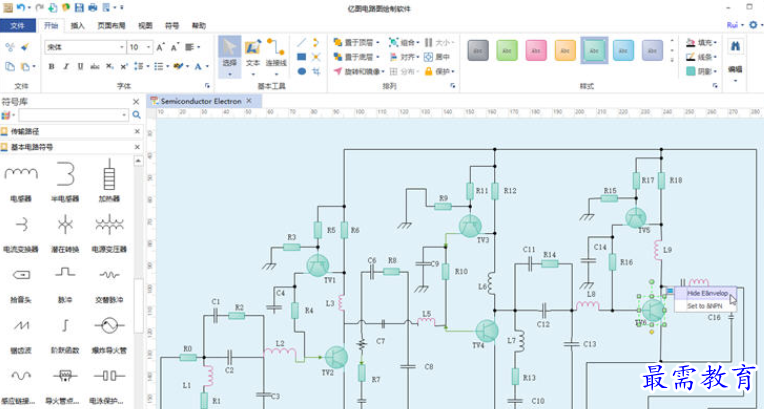764x409 pixels.
Task: Open the 文件 File menu
Action: click(18, 26)
